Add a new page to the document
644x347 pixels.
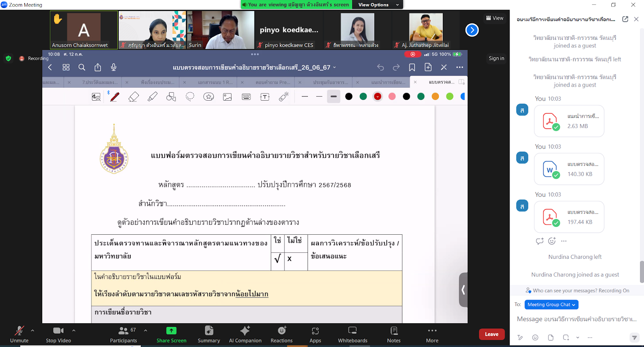pyautogui.click(x=428, y=67)
